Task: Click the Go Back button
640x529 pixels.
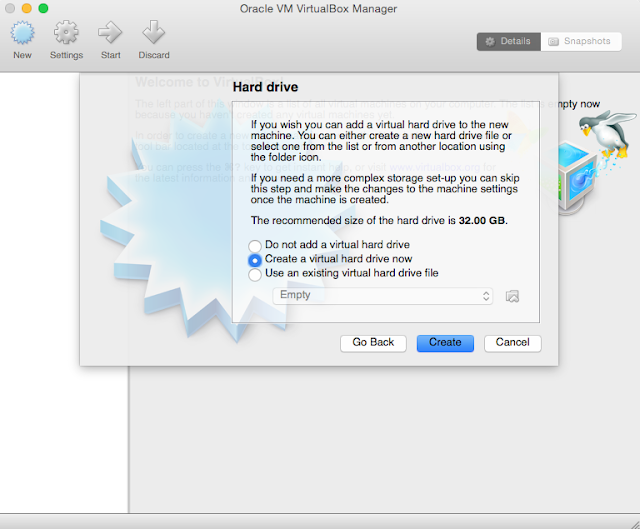Action: pos(373,343)
